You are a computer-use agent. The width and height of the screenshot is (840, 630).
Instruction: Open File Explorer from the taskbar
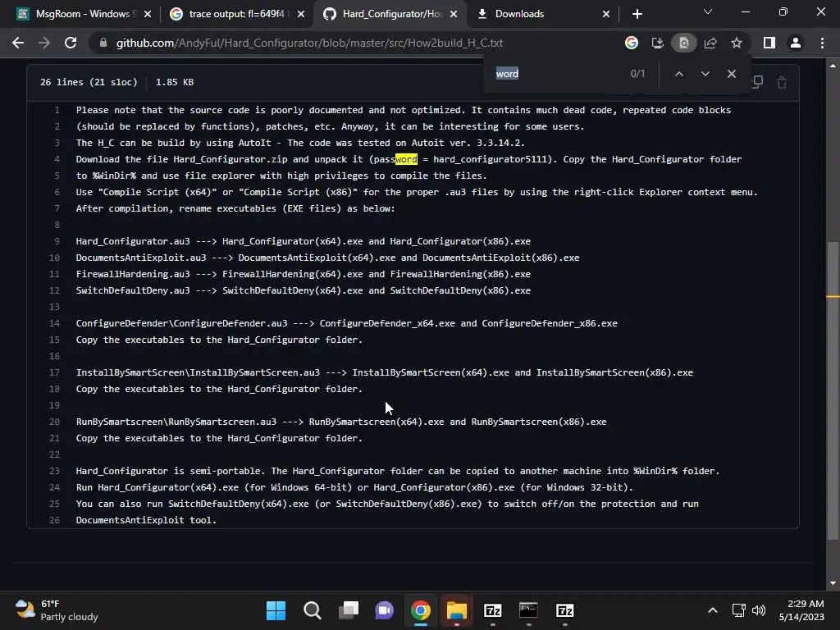coord(456,610)
